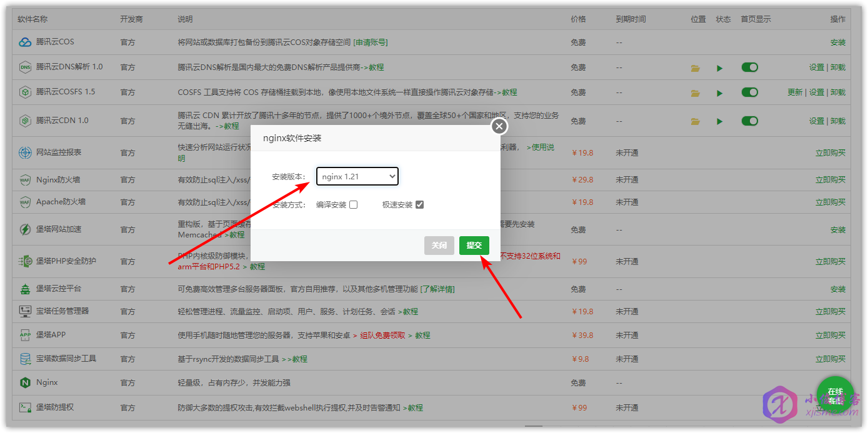This screenshot has height=433, width=868.
Task: Click status play icon for 腾讯云DNS解析
Action: [x=720, y=68]
